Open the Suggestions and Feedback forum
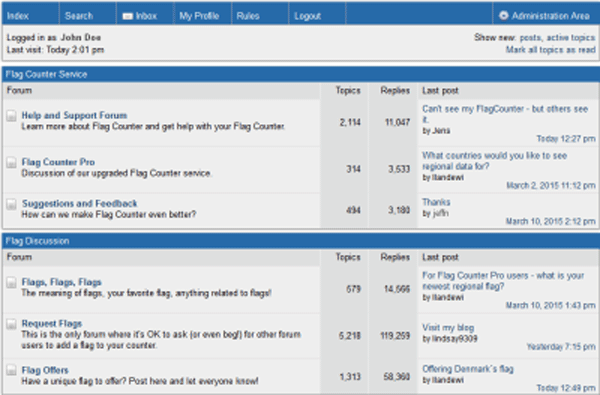This screenshot has width=600, height=395. point(79,203)
